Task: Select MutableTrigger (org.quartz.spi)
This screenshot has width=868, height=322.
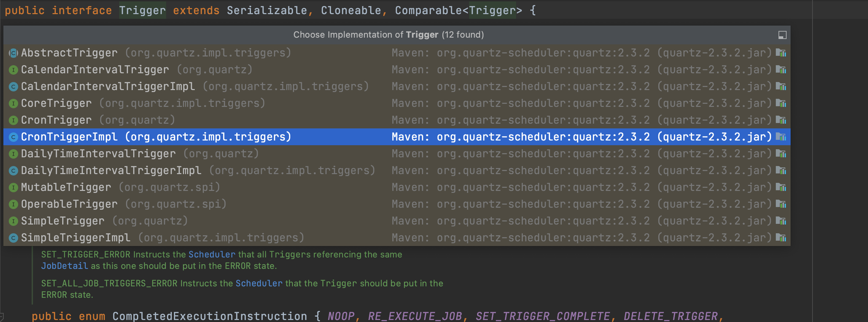Action: pos(397,188)
